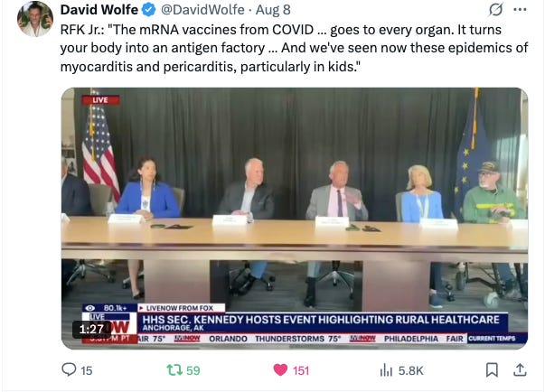Open the replies count 15
545x392 pixels.
coord(87,371)
